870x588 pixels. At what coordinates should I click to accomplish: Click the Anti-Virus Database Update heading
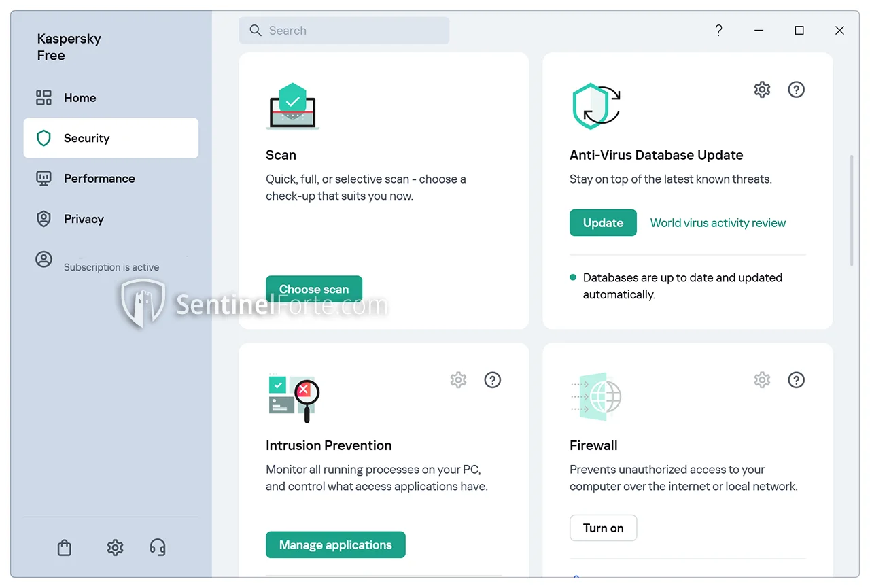(656, 155)
